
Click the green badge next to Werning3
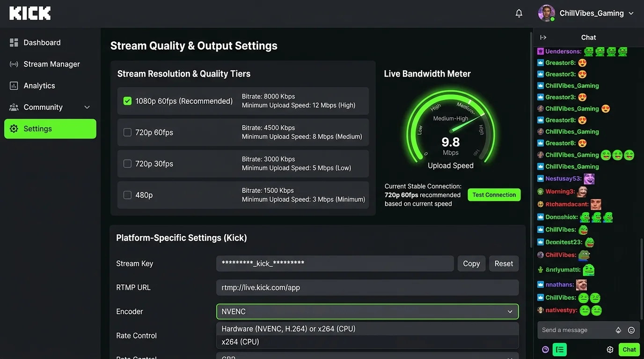tap(541, 192)
